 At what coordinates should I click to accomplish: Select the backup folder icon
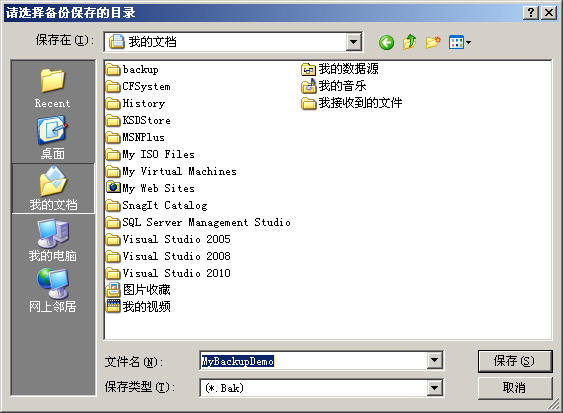(113, 69)
